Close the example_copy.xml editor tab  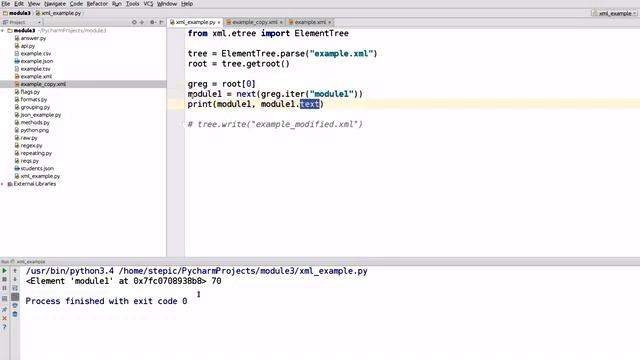pos(281,22)
